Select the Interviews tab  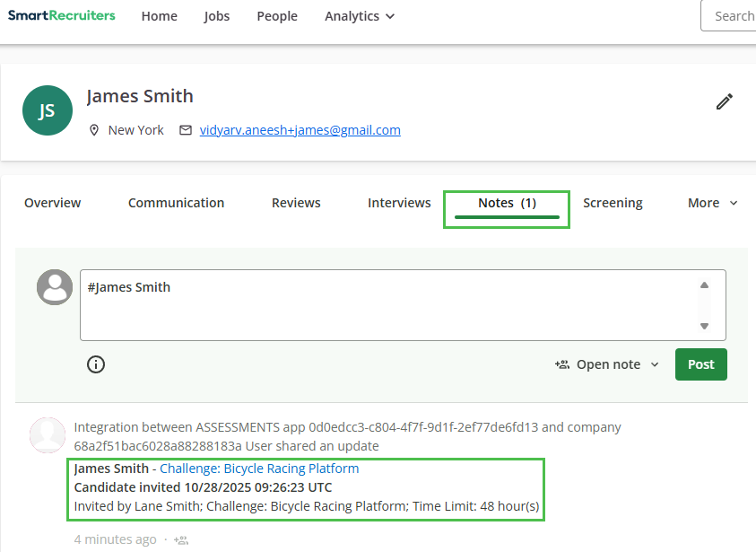coord(399,203)
